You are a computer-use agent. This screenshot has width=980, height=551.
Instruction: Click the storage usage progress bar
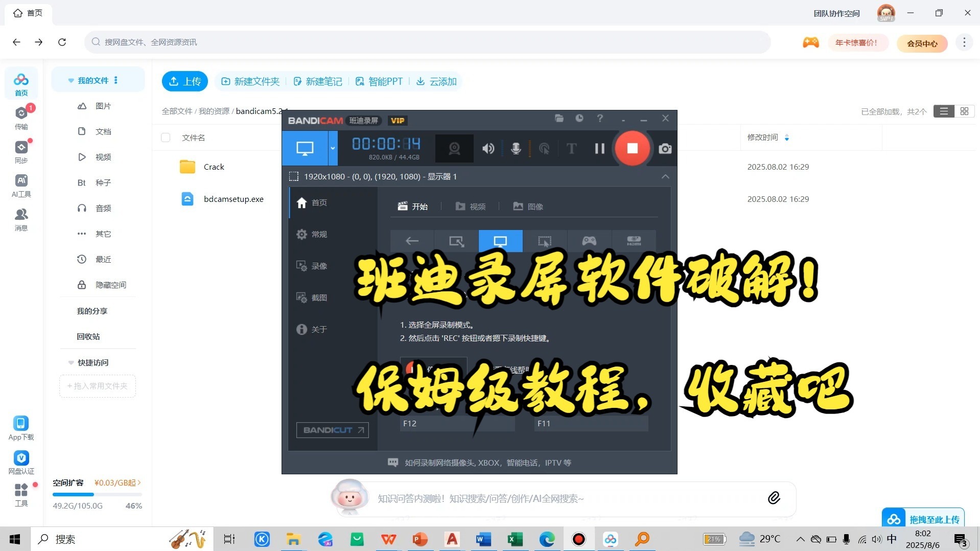pos(97,494)
